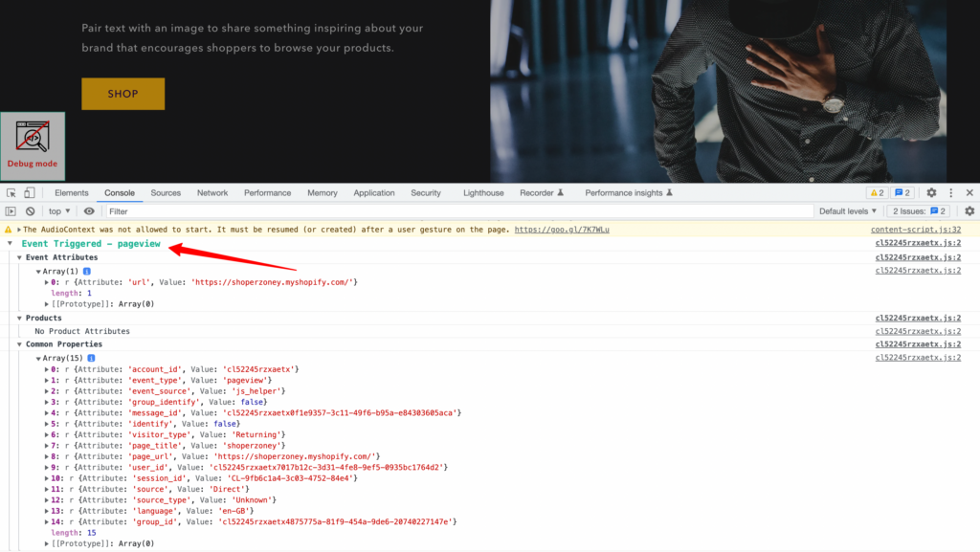Viewport: 980px width, 552px height.
Task: Open the DevTools three-dot menu
Action: (950, 193)
